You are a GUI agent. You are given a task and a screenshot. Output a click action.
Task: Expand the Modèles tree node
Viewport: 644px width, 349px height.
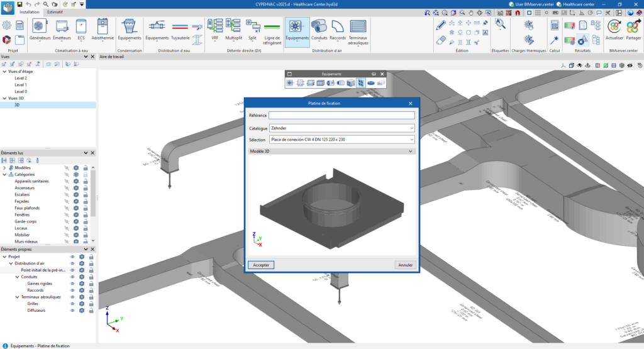pos(4,168)
